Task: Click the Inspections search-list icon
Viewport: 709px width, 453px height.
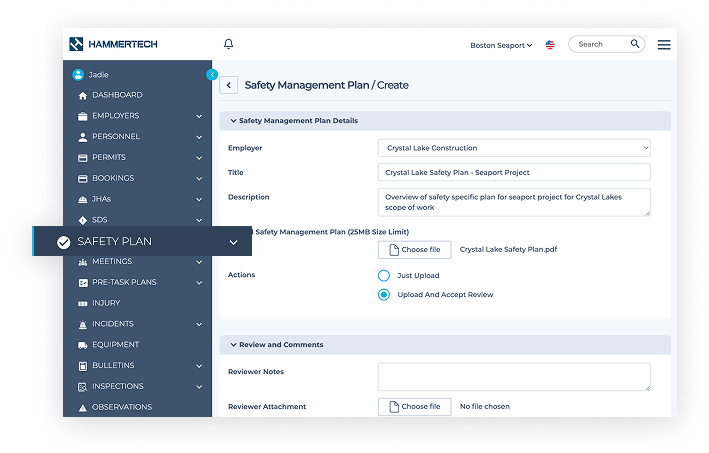Action: [82, 387]
